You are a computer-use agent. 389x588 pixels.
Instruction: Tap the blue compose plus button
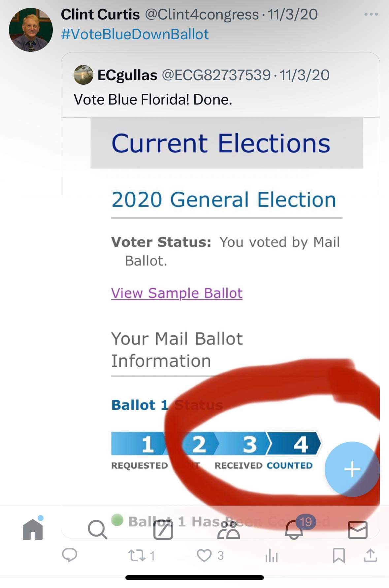352,469
